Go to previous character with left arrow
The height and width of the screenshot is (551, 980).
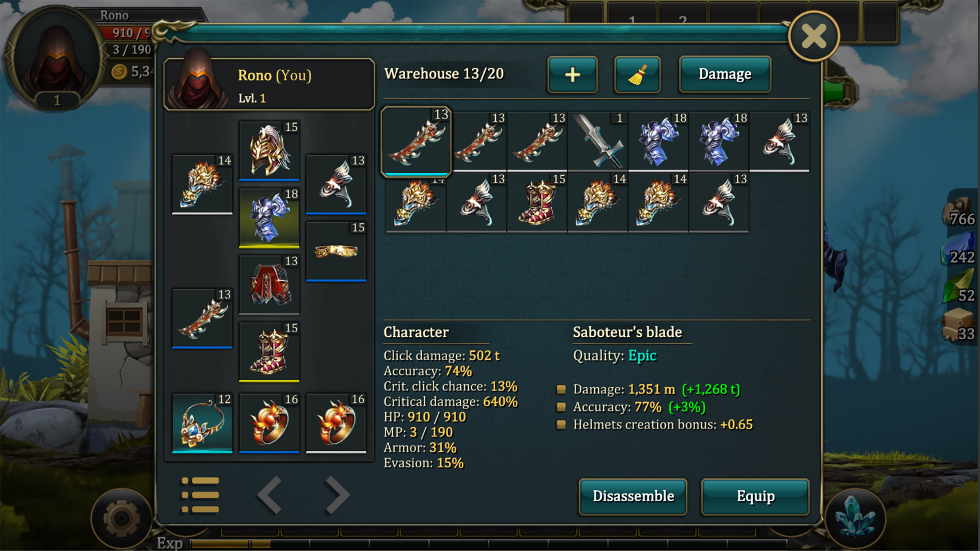tap(269, 495)
